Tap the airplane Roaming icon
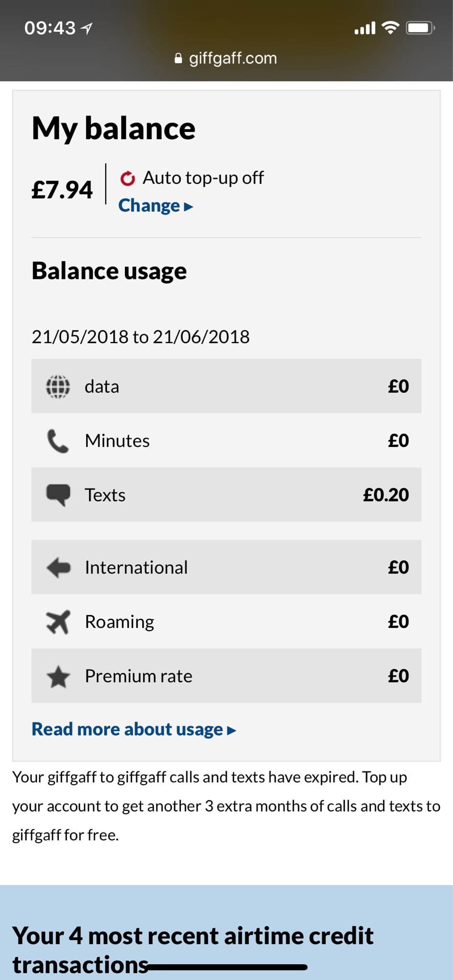Image resolution: width=453 pixels, height=980 pixels. click(x=58, y=622)
